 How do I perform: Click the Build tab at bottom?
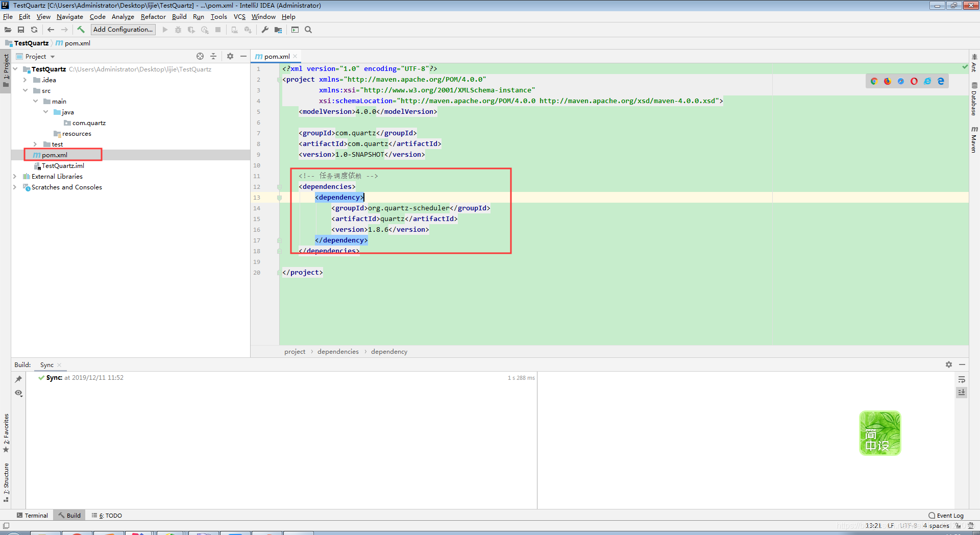point(69,515)
